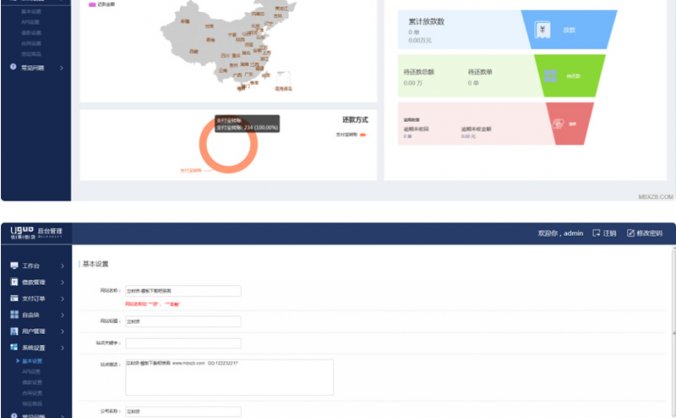Click 西藏 province on the map
The width and height of the screenshot is (676, 418).
(x=194, y=51)
